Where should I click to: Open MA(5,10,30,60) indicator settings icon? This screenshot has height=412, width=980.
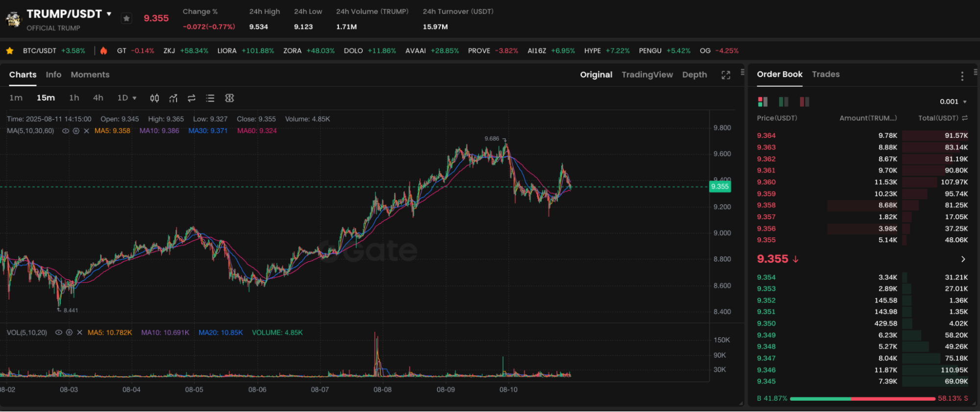point(76,131)
